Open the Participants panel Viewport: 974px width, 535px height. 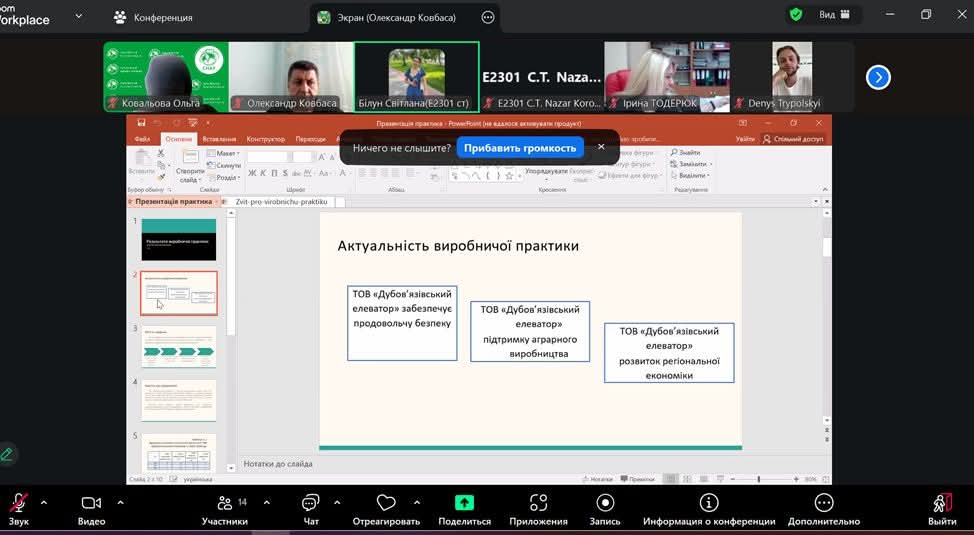point(224,503)
